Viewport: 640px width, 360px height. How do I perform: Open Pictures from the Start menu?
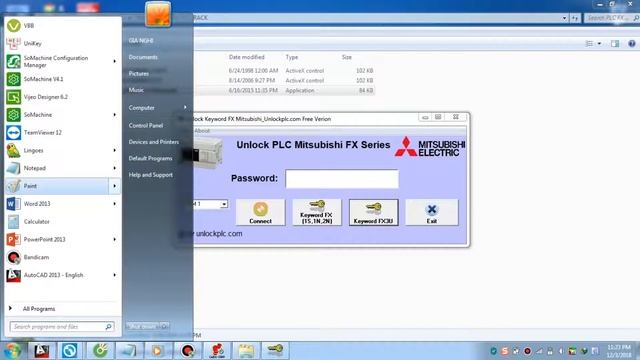(139, 73)
